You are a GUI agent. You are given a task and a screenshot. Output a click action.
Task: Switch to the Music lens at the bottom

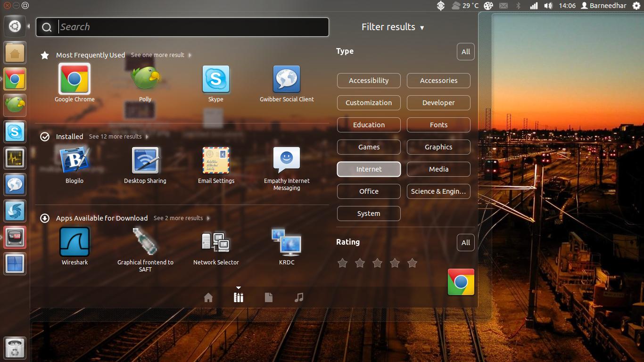(299, 297)
